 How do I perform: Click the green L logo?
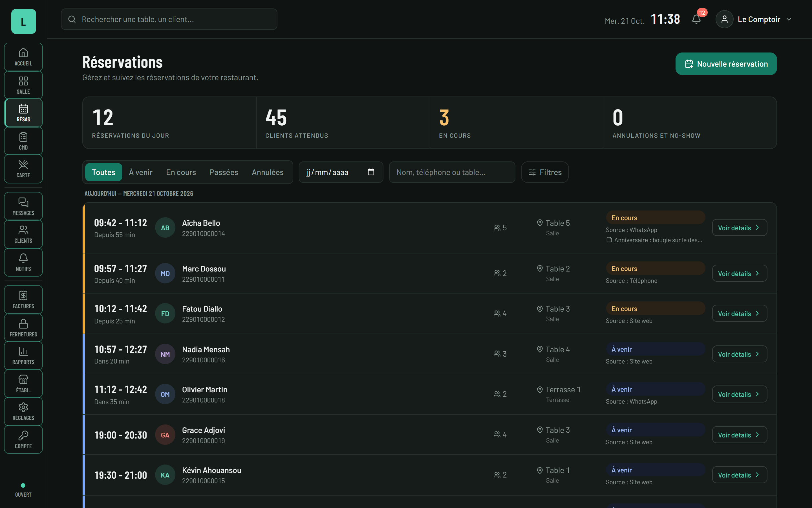23,21
